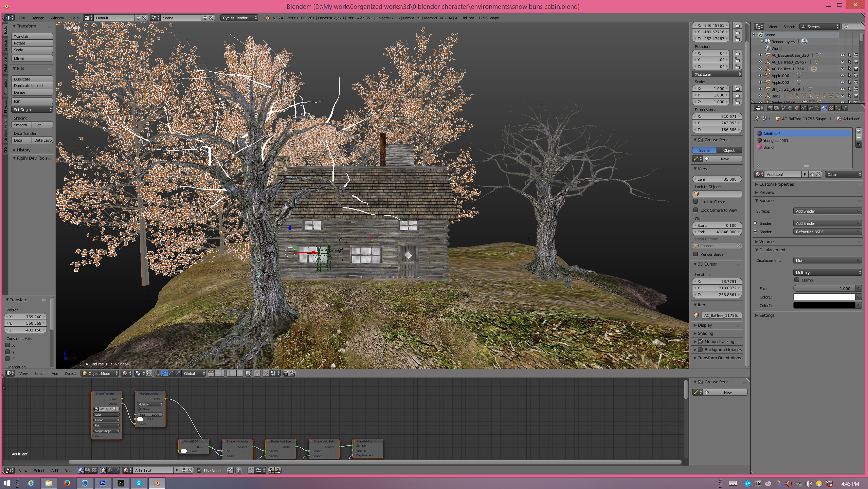Open the Render menu in the top bar
The height and width of the screenshot is (489, 868).
[37, 18]
